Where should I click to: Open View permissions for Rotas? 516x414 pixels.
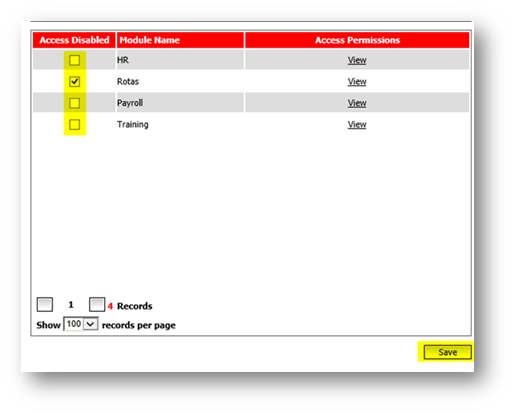pyautogui.click(x=357, y=82)
